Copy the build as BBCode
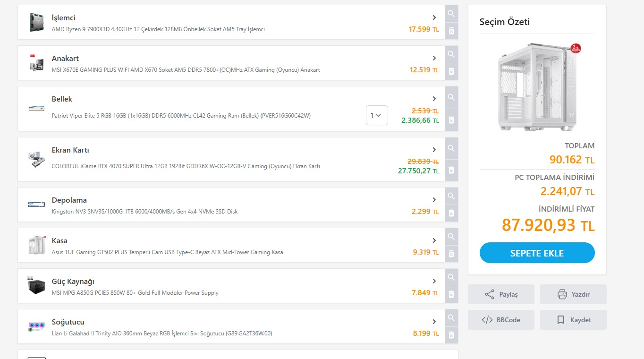This screenshot has height=359, width=644. [501, 320]
